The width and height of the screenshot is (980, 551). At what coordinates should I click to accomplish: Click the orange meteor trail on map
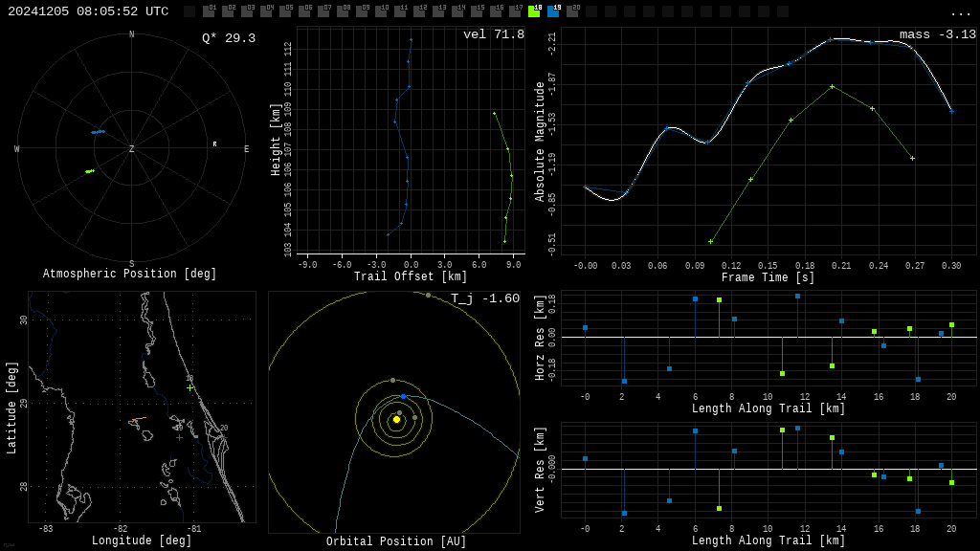point(140,419)
